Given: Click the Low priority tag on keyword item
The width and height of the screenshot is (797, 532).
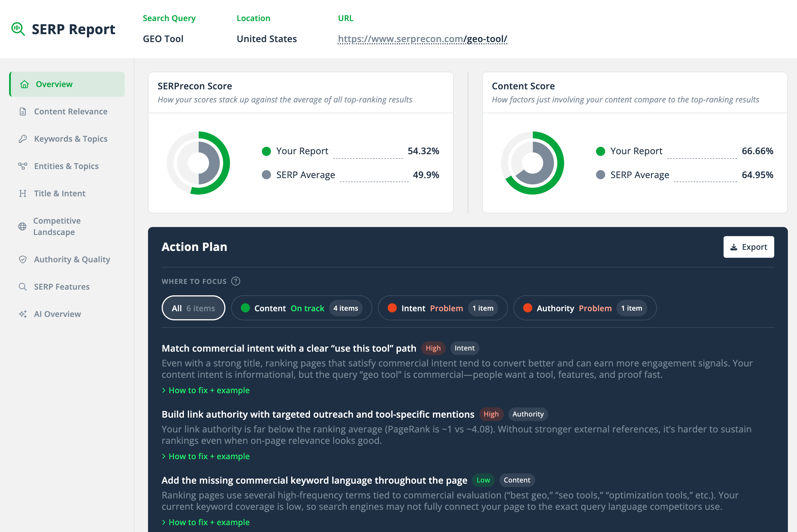Looking at the screenshot, I should point(483,480).
